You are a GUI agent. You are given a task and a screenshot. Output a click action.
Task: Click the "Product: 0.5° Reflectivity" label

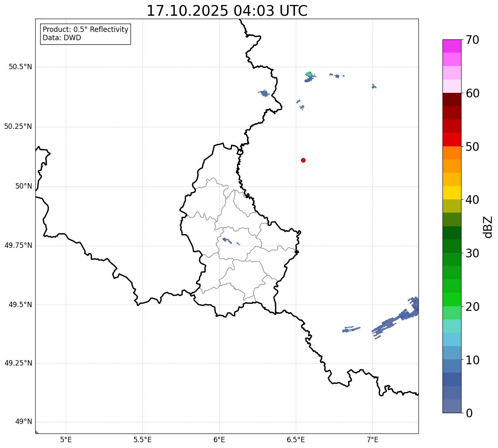(x=85, y=30)
